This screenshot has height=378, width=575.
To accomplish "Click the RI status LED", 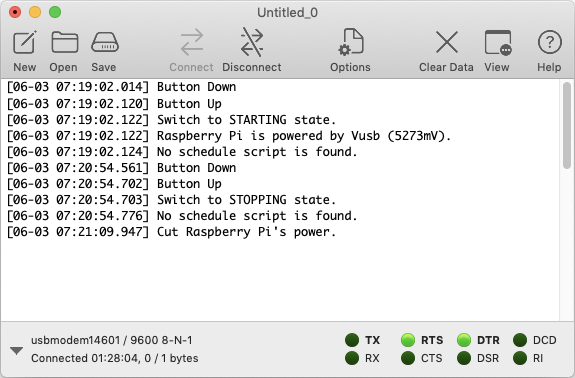I will [x=520, y=358].
